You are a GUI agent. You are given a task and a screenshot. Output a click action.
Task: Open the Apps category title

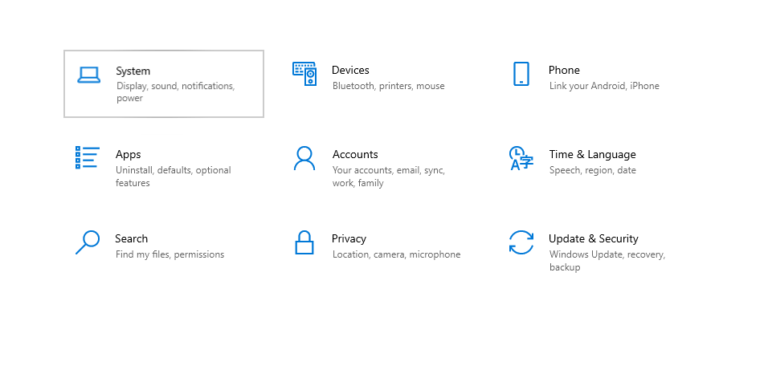[x=128, y=155]
